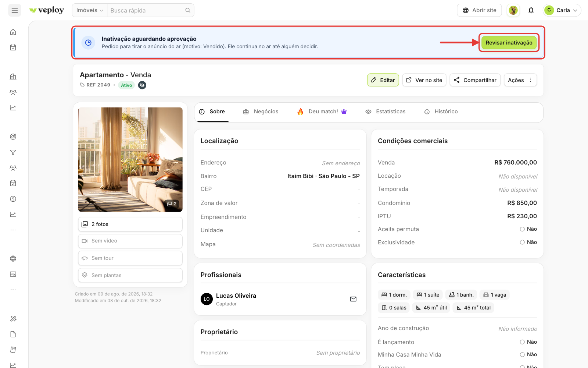Open the Carla user menu
This screenshot has height=368, width=588.
click(562, 10)
